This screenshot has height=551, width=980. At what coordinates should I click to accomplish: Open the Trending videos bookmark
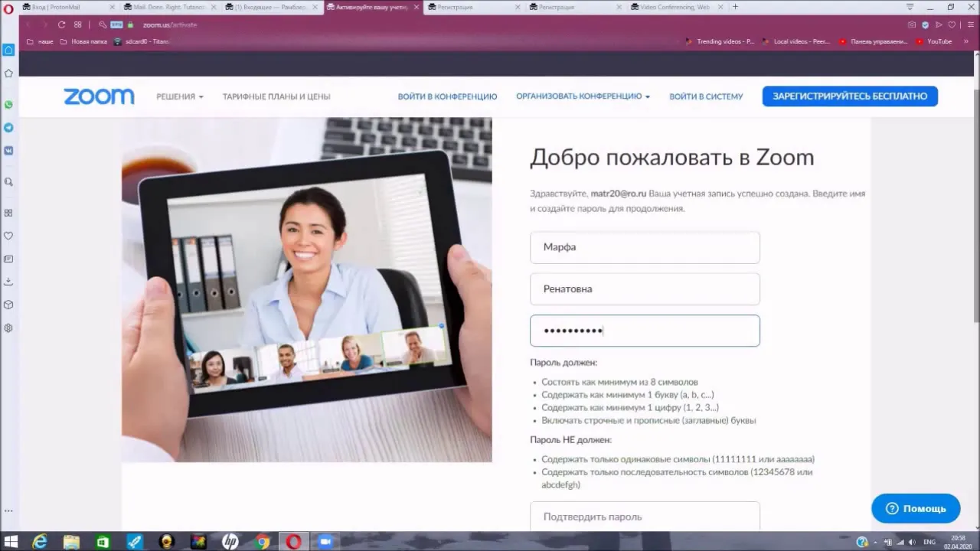click(720, 41)
